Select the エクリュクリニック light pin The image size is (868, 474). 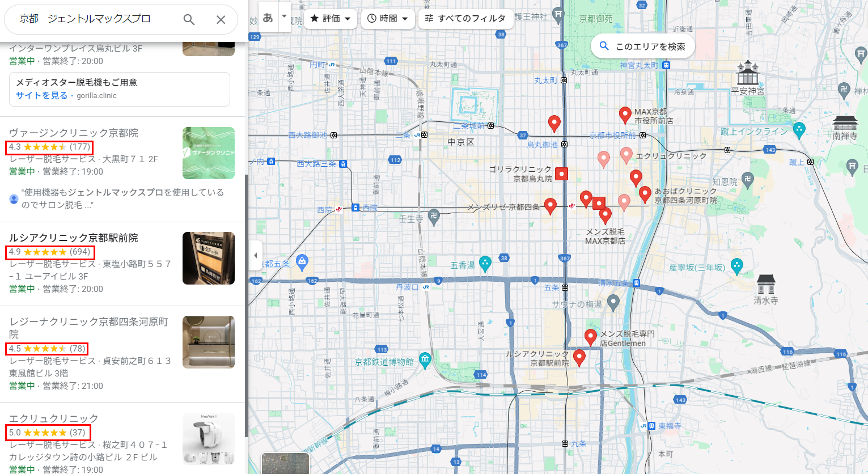pyautogui.click(x=626, y=155)
